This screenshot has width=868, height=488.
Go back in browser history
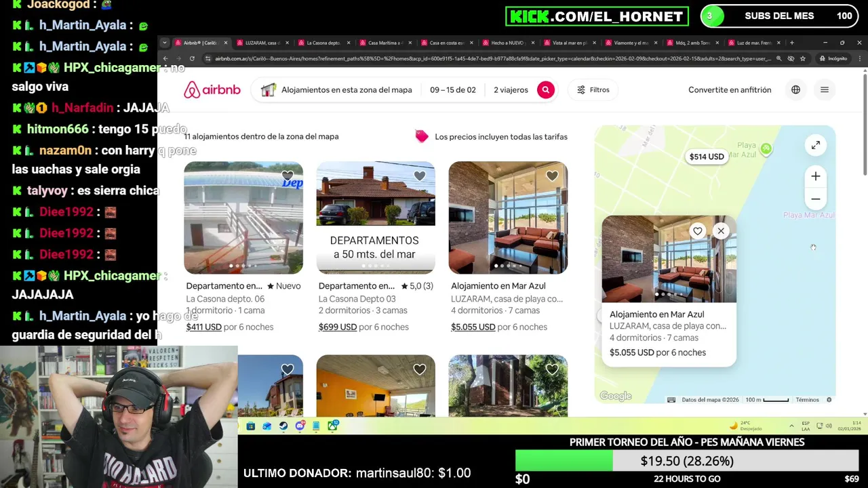[x=165, y=58]
